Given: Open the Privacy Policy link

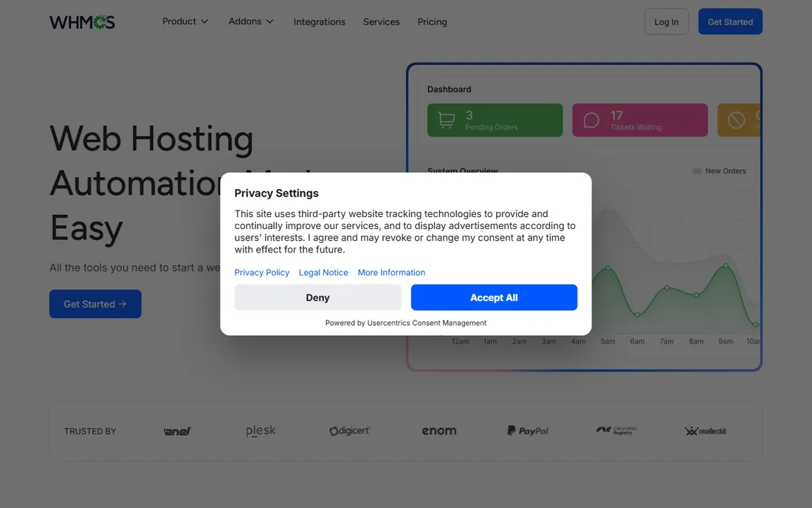Looking at the screenshot, I should [x=261, y=272].
